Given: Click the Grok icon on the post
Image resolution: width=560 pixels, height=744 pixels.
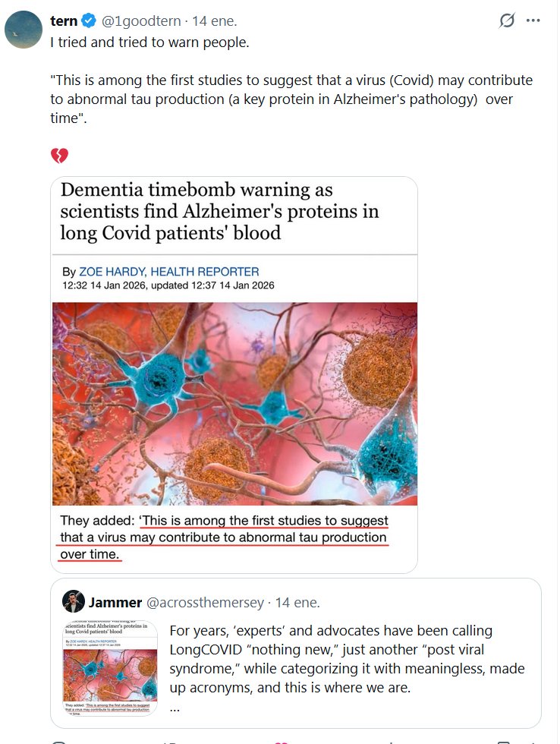Looking at the screenshot, I should coord(507,21).
